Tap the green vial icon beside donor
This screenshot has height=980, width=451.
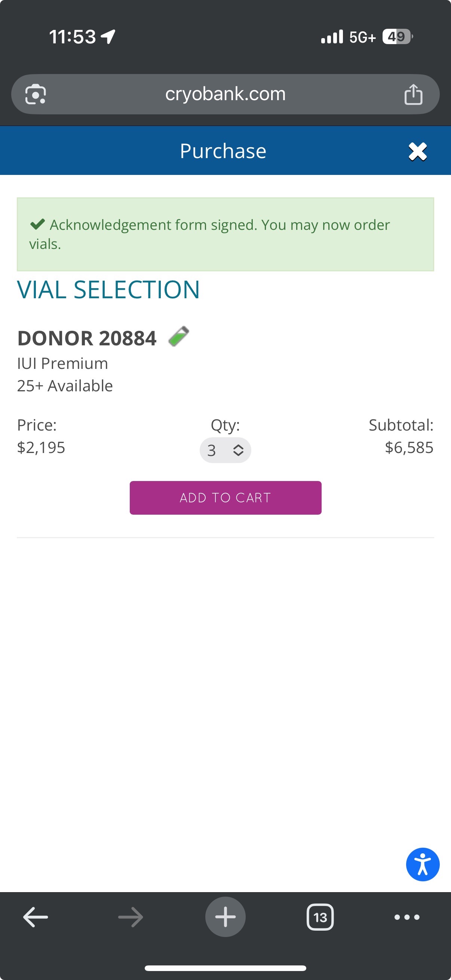(x=178, y=336)
